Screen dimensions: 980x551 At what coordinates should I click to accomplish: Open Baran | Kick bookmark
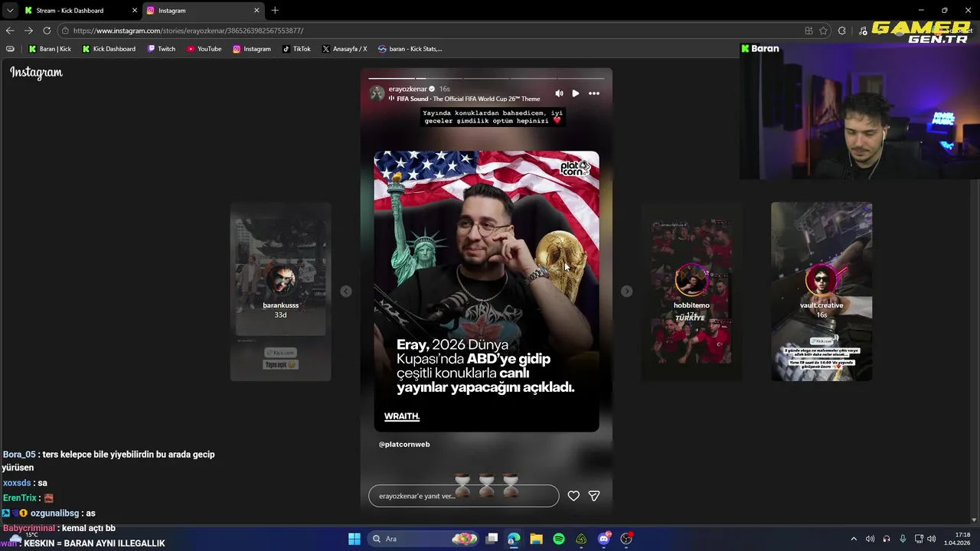click(x=50, y=49)
